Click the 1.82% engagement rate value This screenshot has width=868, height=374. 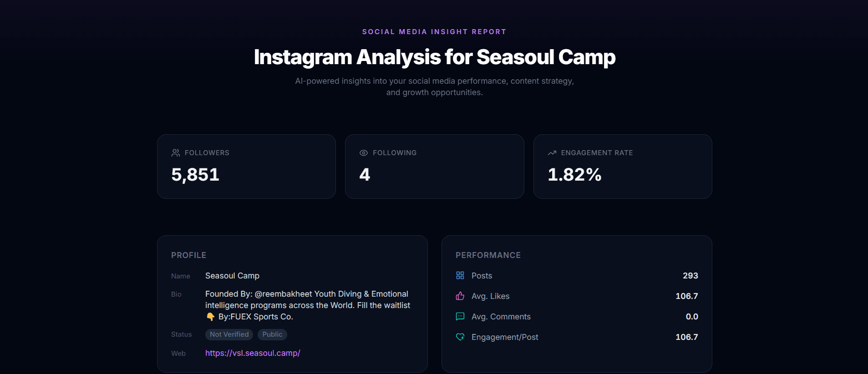click(574, 175)
